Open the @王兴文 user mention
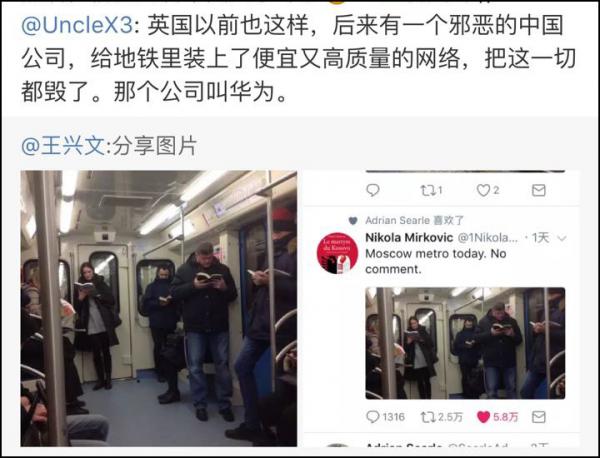This screenshot has height=458, width=600. [63, 146]
